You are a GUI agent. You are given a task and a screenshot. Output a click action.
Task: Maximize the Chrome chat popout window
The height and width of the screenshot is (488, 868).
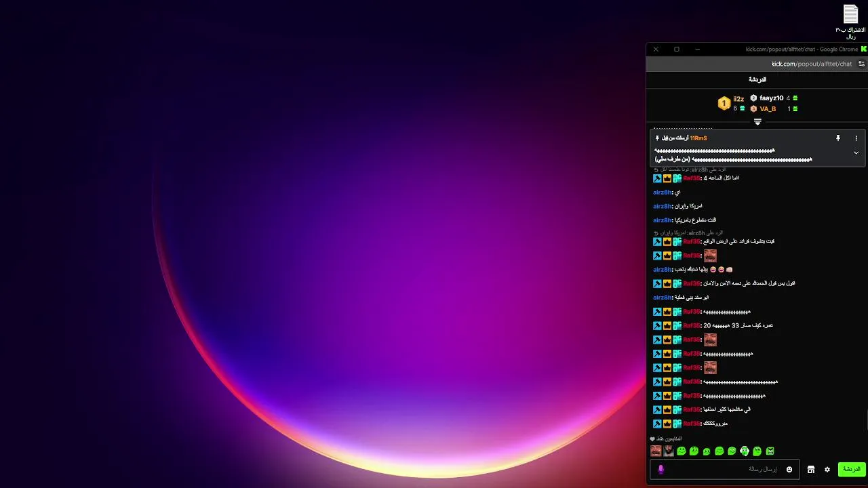coord(676,49)
